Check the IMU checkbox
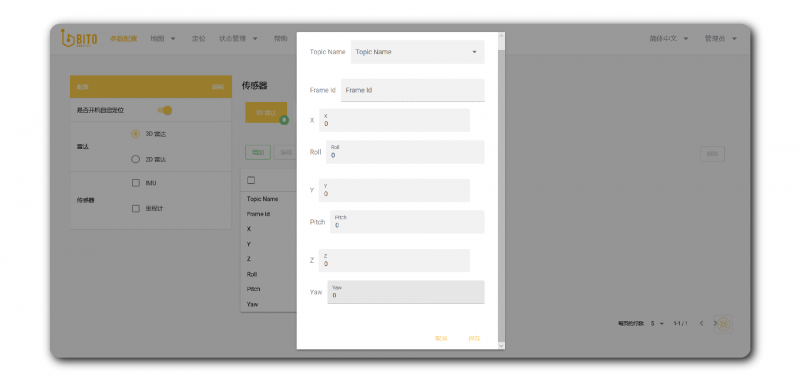 point(136,183)
